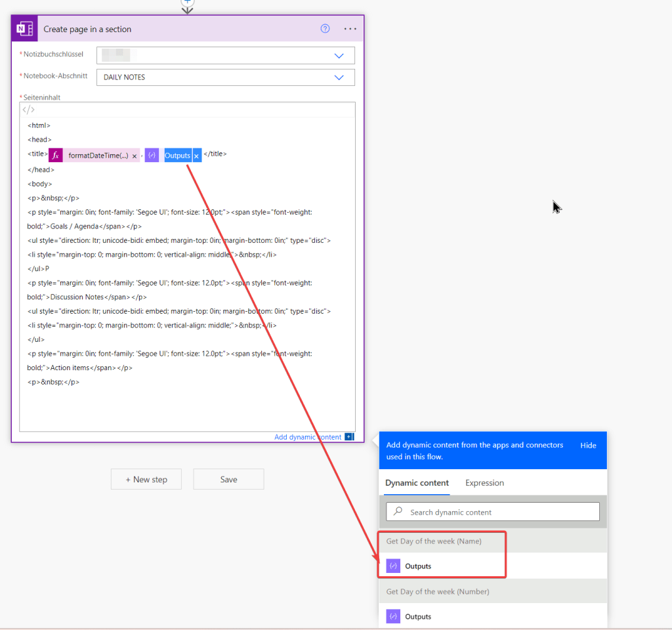Toggle code view icon in Seiteninhalt

click(x=29, y=110)
